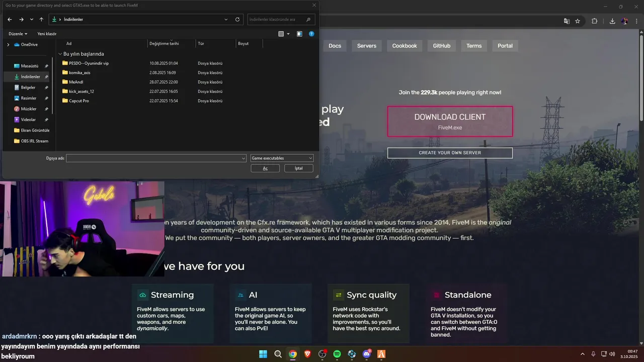Click the İndirilenler klasöründe ara search box
644x362 pixels.
[276, 20]
